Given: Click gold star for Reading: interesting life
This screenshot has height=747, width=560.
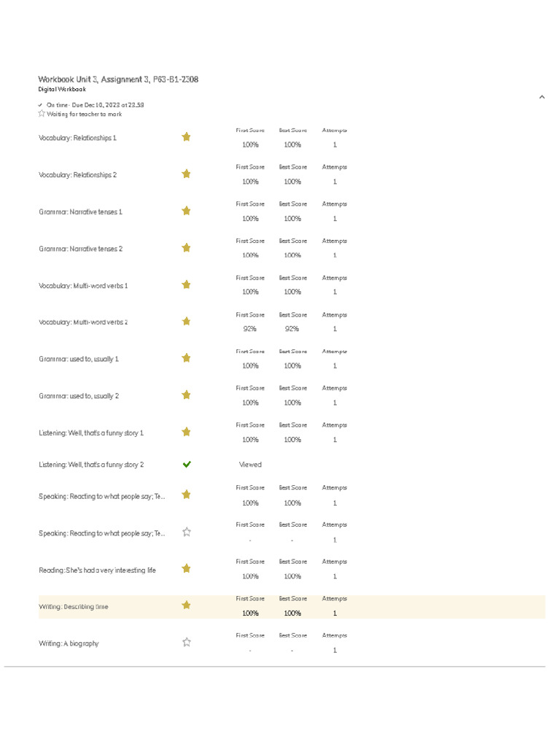Looking at the screenshot, I should pos(186,568).
